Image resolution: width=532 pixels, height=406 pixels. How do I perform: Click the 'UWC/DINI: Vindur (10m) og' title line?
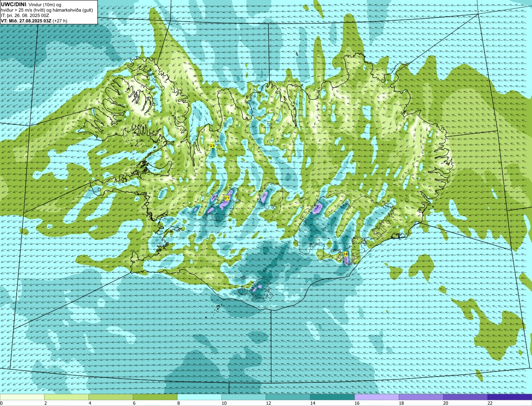[31, 4]
